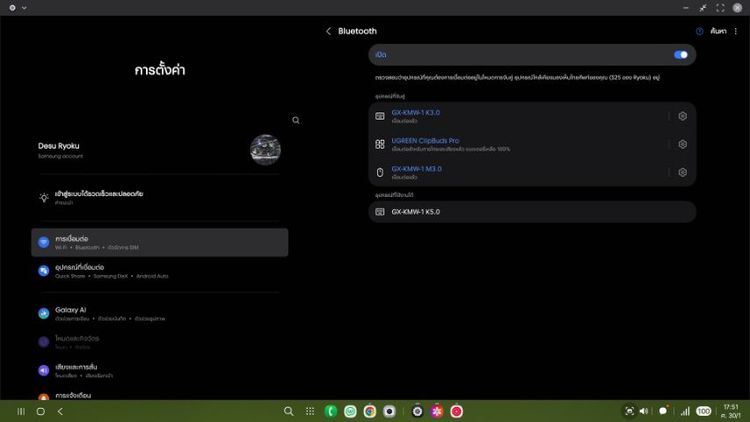Go back using Bluetooth header arrow

click(x=328, y=31)
